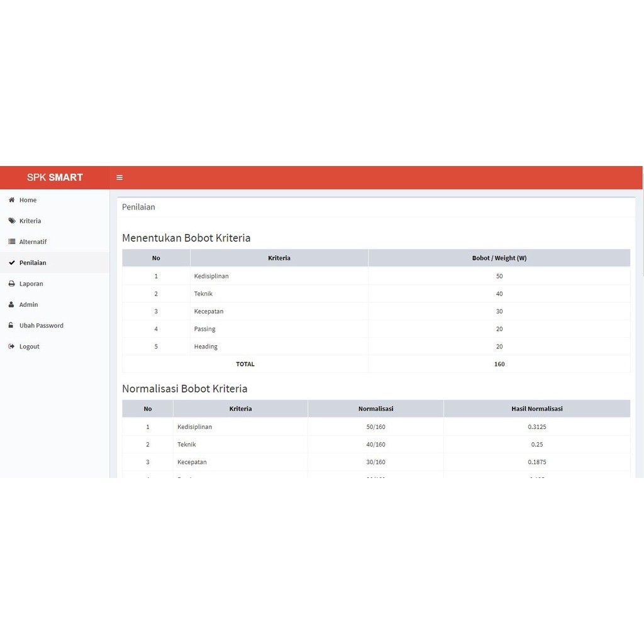644x644 pixels.
Task: Click the Bobot / Weight (W) column header
Action: (x=499, y=258)
